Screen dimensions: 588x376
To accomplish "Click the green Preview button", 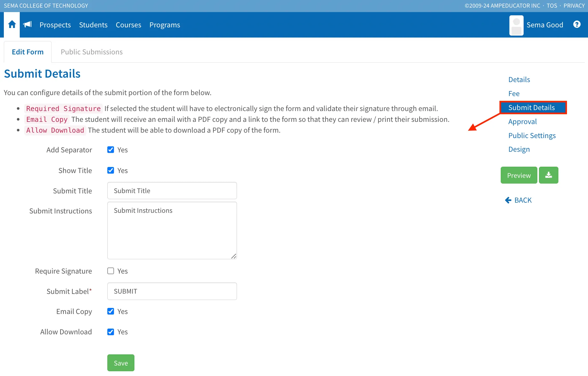I will tap(519, 175).
